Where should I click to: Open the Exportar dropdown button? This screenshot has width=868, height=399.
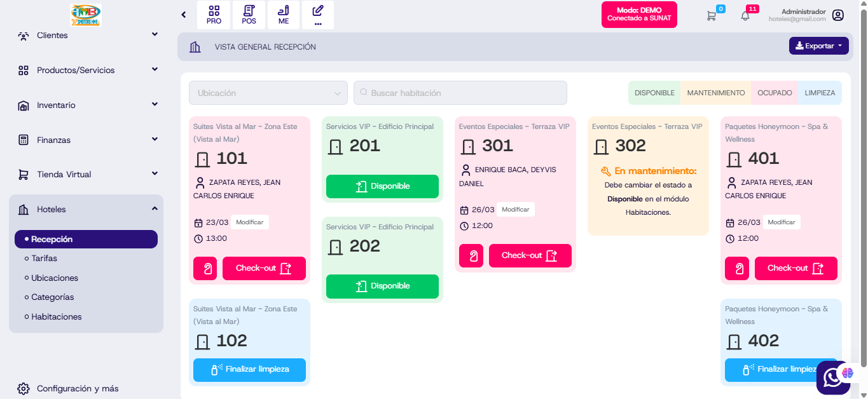pos(818,46)
